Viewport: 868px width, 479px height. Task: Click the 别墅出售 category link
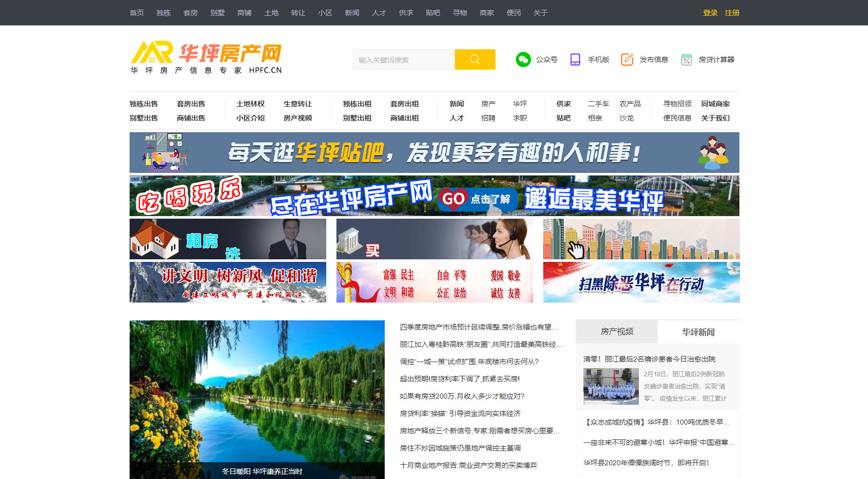tap(144, 118)
